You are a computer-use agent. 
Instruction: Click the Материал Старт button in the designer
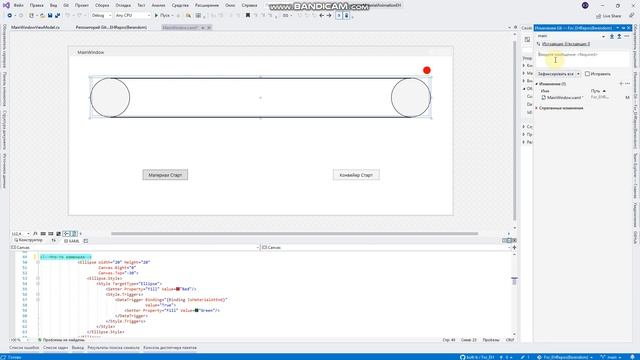[165, 175]
